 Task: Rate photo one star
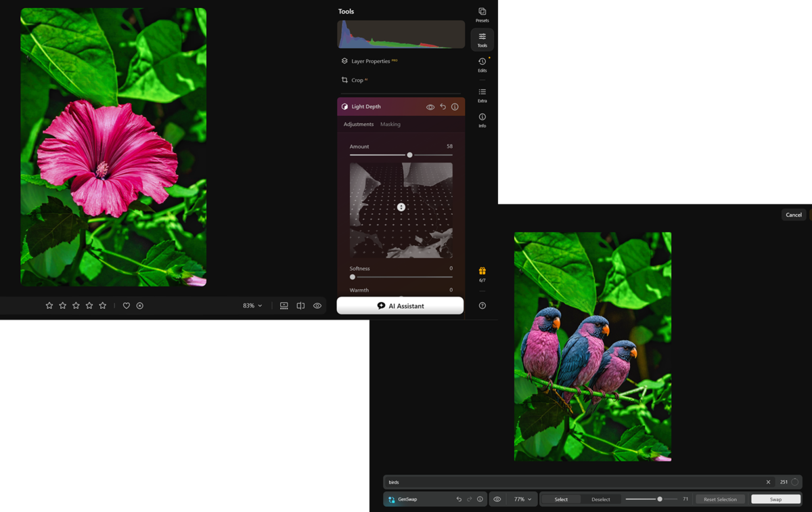[x=49, y=305]
